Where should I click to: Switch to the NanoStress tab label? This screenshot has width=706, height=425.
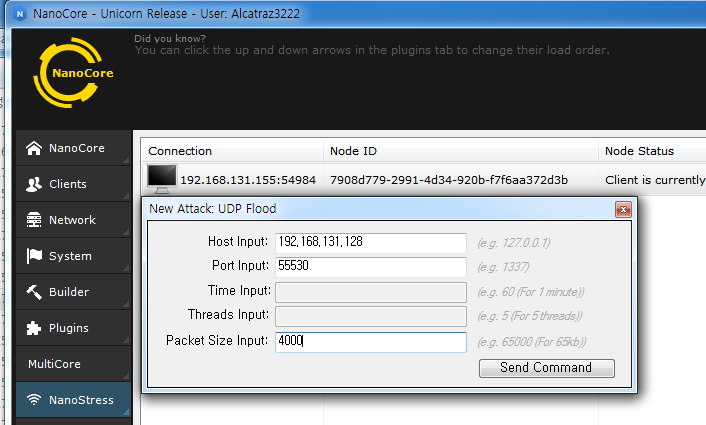81,400
